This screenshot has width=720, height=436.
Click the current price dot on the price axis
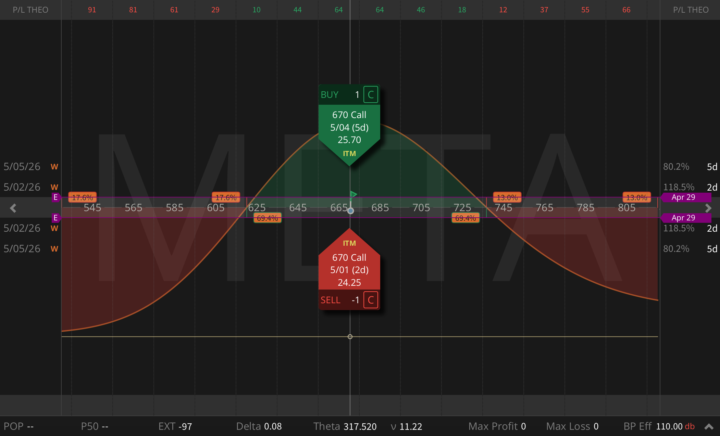point(350,211)
